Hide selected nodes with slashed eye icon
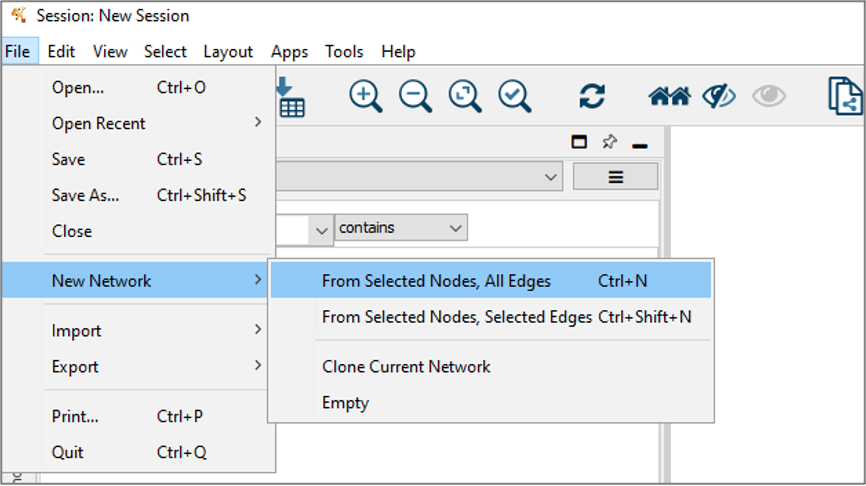This screenshot has width=866, height=486. tap(719, 97)
